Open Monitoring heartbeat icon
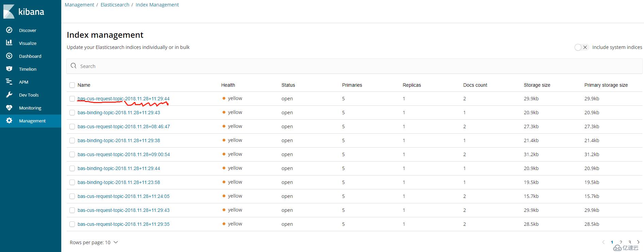 tap(9, 107)
